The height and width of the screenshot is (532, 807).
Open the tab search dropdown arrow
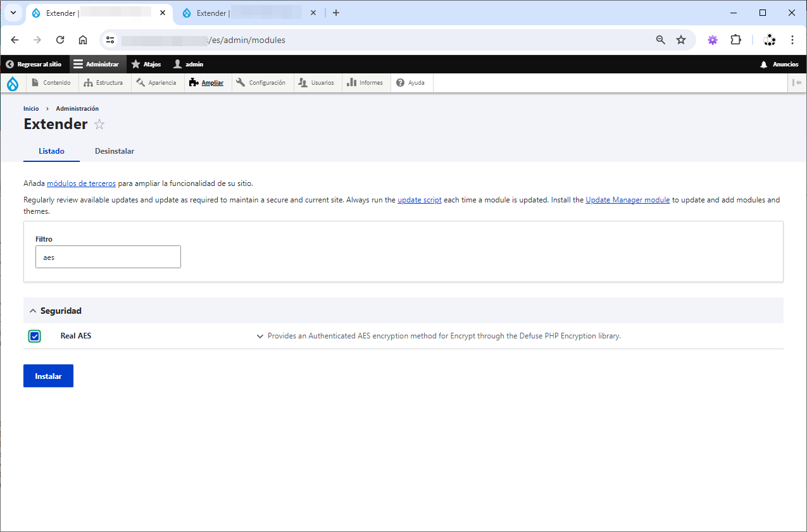tap(13, 13)
